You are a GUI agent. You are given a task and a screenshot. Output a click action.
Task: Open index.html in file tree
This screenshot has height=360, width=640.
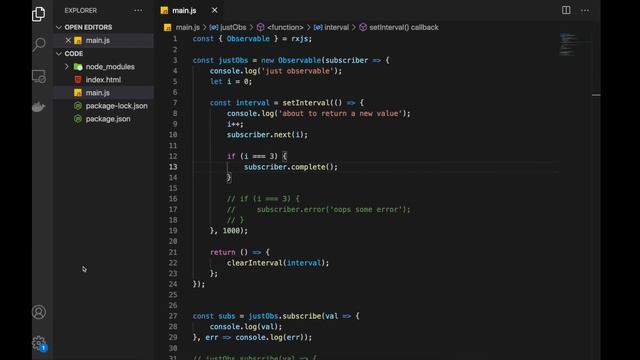tap(103, 80)
